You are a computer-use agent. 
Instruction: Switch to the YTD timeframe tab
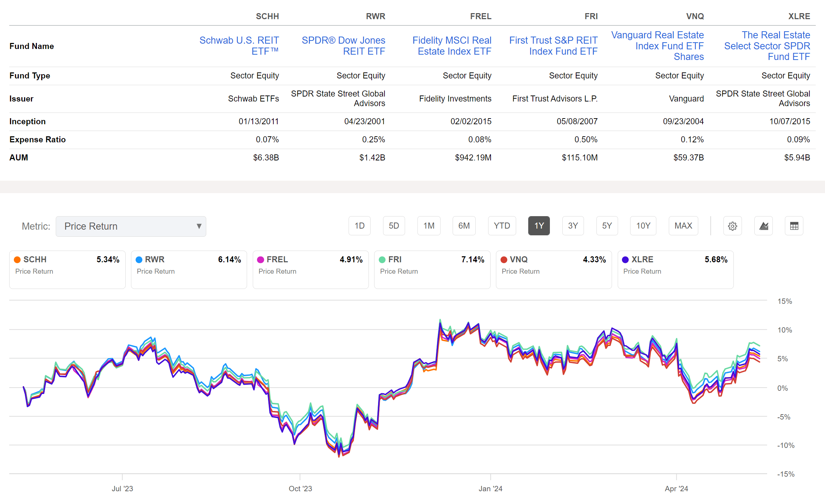(502, 226)
